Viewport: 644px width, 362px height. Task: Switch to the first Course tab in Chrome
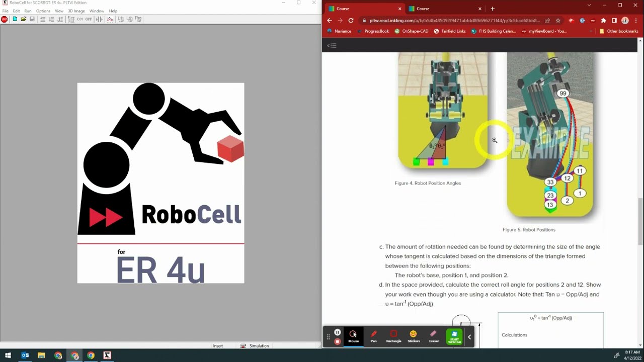(364, 9)
